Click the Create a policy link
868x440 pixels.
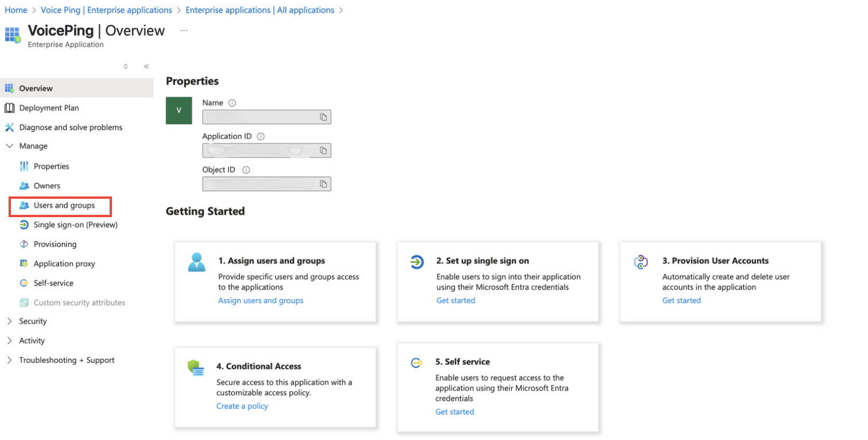click(x=242, y=407)
